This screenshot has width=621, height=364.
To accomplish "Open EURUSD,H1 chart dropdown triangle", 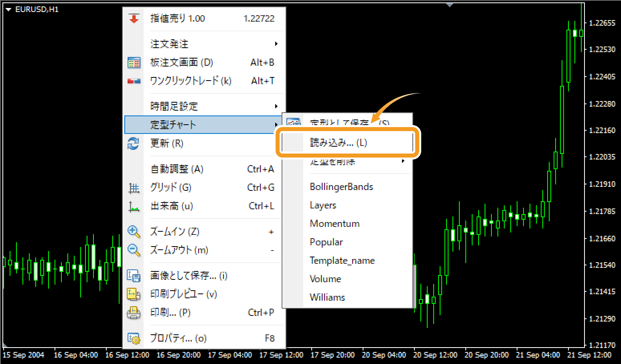I will (x=8, y=9).
